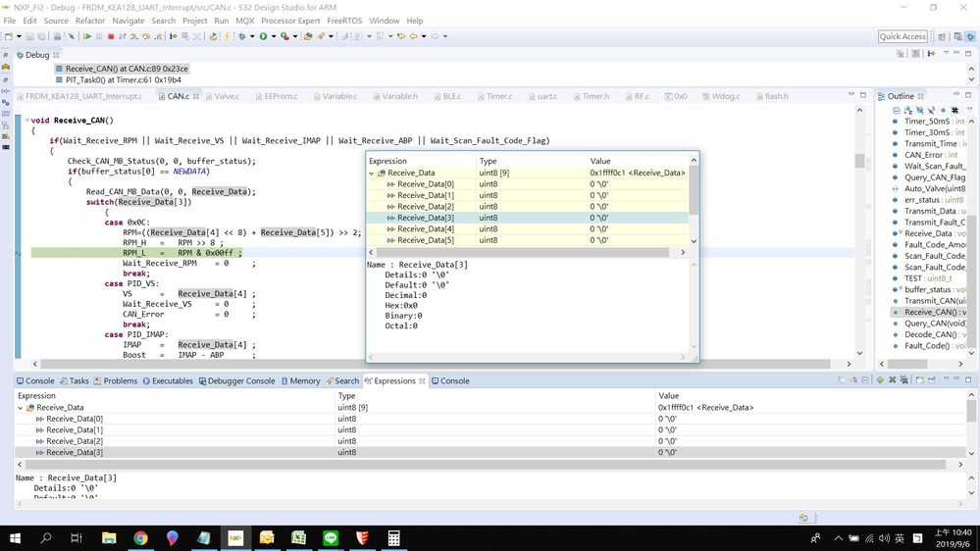
Task: Click the Suspend (pause) toolbar button
Action: [x=99, y=36]
